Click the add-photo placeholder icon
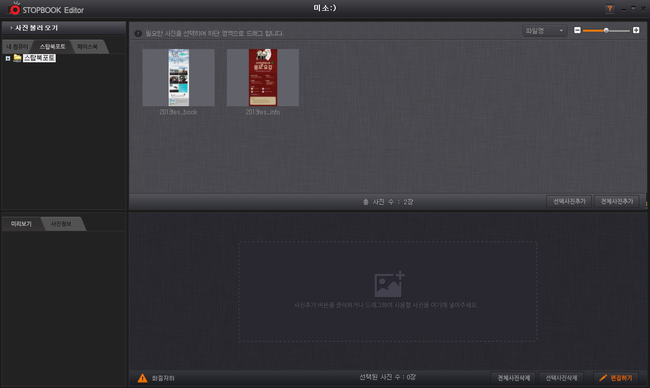 click(389, 284)
